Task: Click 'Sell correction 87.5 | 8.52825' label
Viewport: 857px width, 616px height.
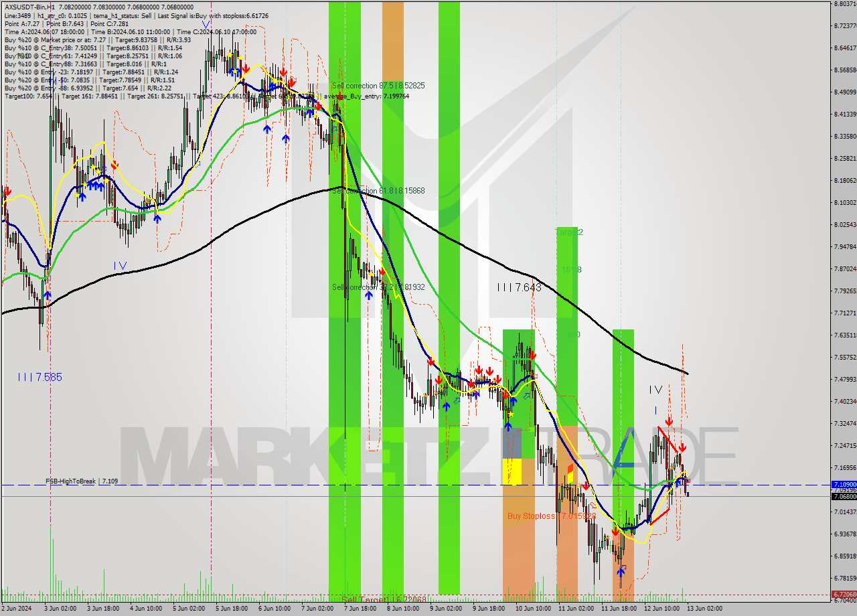Action: click(x=378, y=86)
